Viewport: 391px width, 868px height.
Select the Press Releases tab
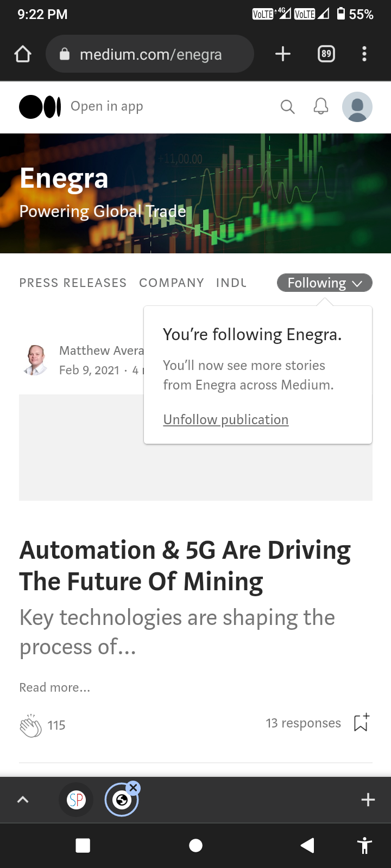pos(73,283)
